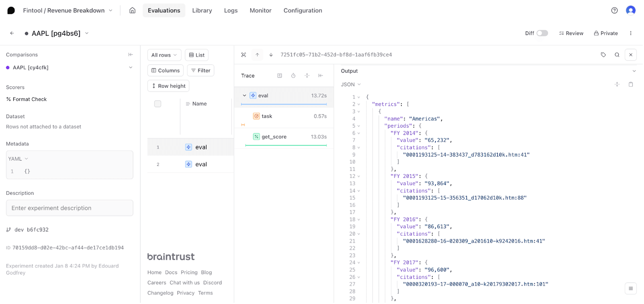Viewport: 644px width, 304px height.
Task: Go to previous row with up arrow
Action: coord(257,55)
